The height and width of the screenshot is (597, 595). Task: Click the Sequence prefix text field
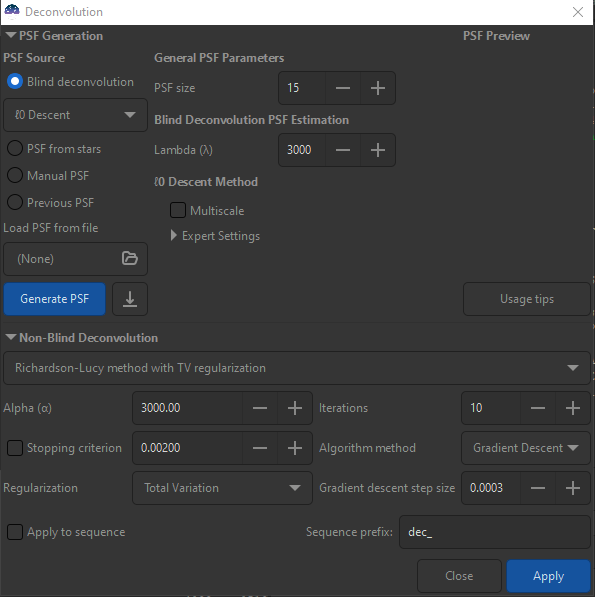coord(495,532)
